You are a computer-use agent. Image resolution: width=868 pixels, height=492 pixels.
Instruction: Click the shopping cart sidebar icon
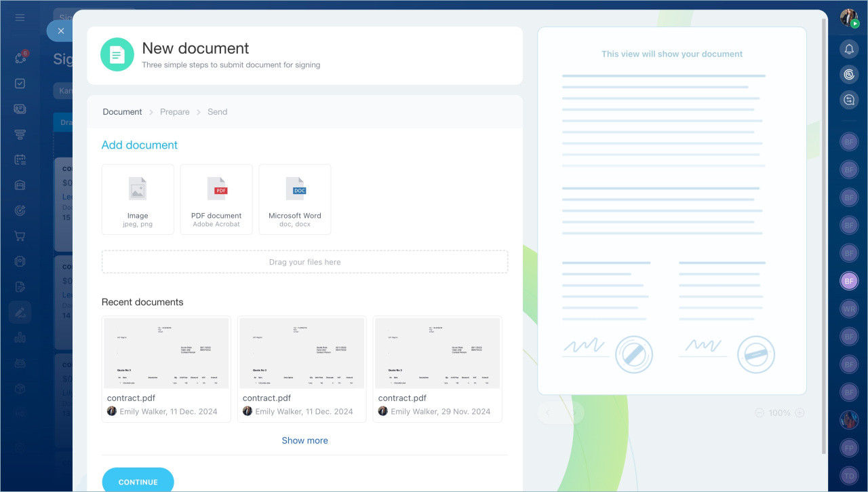click(x=20, y=236)
